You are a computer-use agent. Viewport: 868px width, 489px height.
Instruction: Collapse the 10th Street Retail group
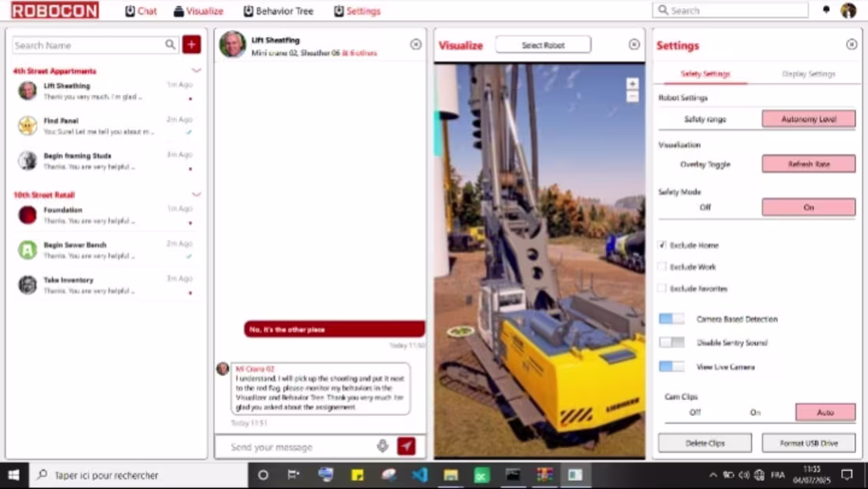pyautogui.click(x=196, y=194)
